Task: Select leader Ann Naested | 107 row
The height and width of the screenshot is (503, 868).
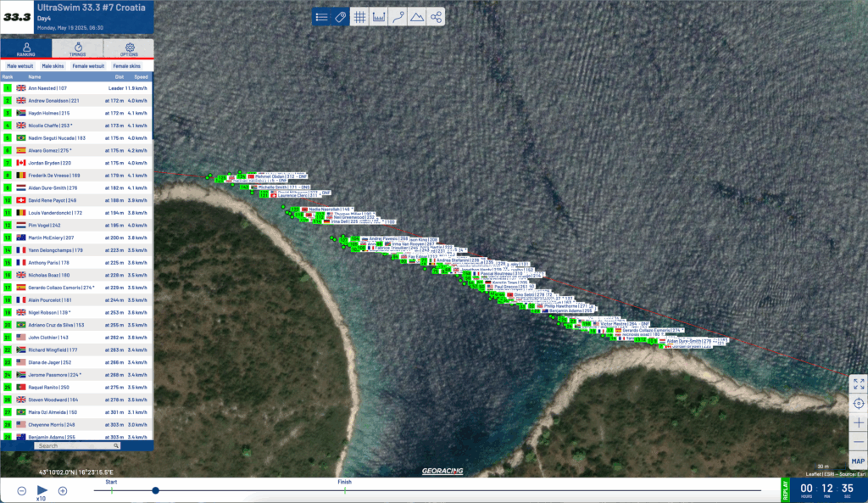Action: click(77, 88)
